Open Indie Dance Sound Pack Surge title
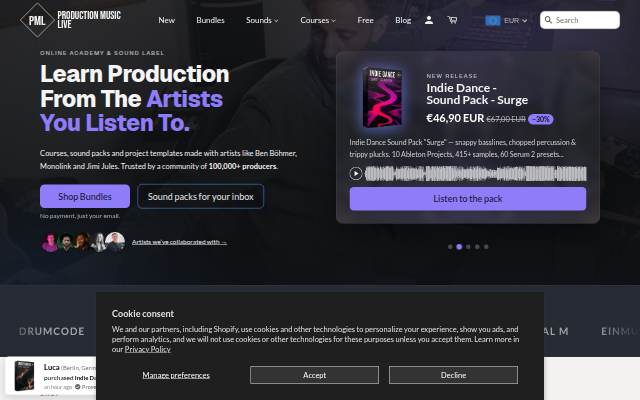 coord(477,94)
